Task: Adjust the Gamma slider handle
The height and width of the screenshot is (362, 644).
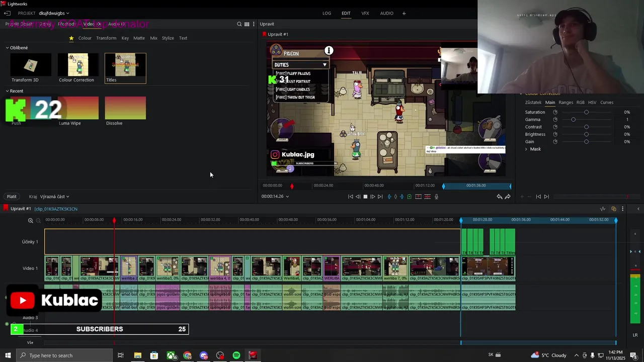Action: [x=573, y=120]
